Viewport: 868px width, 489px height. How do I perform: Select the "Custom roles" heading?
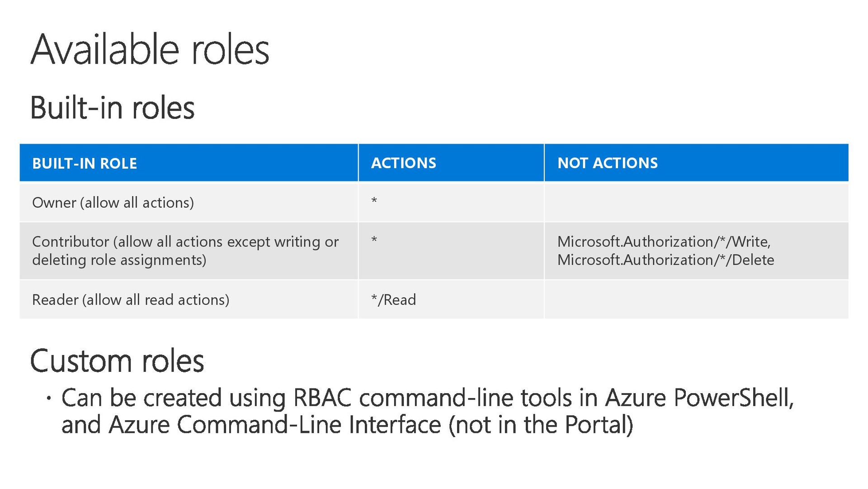click(117, 361)
